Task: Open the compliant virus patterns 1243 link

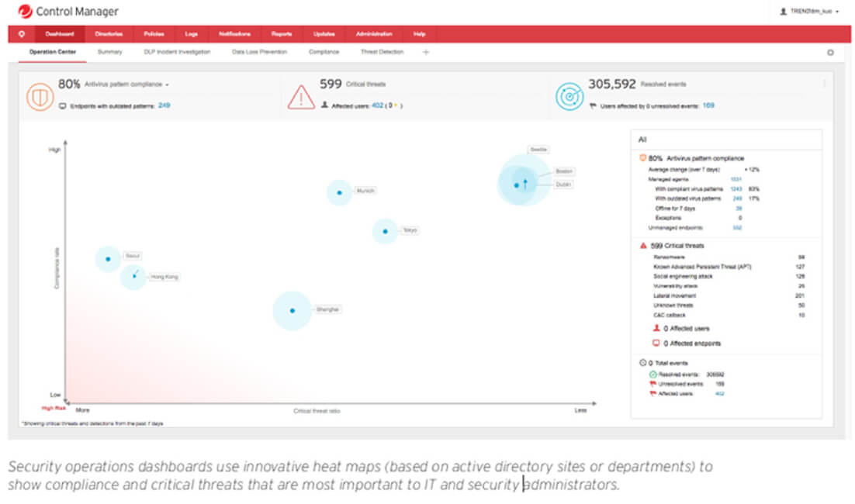Action: [x=736, y=189]
